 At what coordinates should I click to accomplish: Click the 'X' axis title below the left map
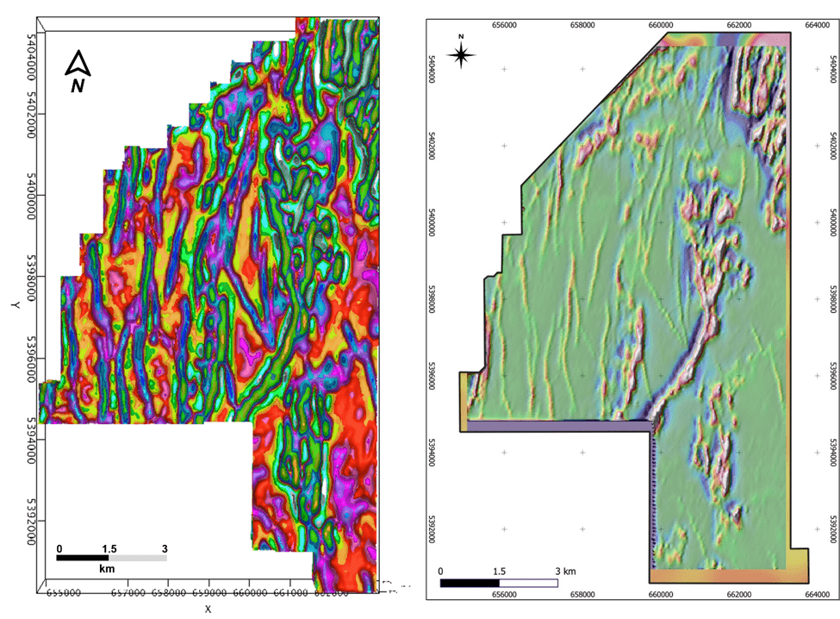[x=208, y=609]
